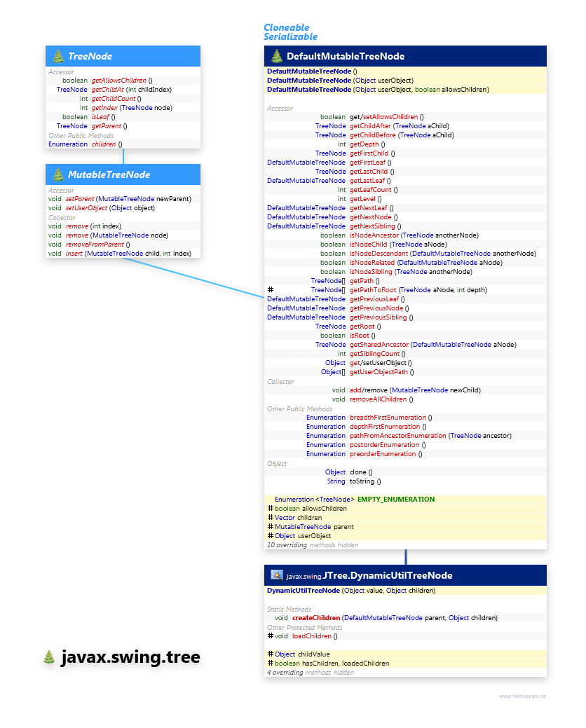
Task: Select the getUserObjectPath method
Action: pyautogui.click(x=379, y=372)
